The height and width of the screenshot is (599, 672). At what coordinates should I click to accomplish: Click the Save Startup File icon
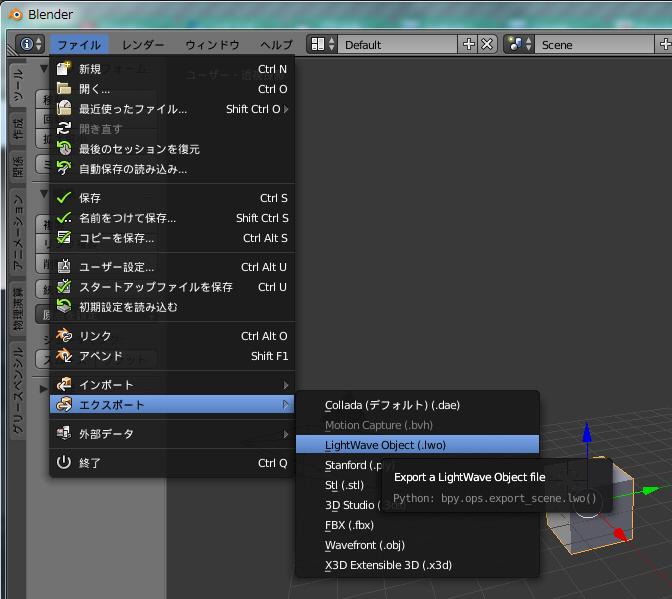click(64, 287)
